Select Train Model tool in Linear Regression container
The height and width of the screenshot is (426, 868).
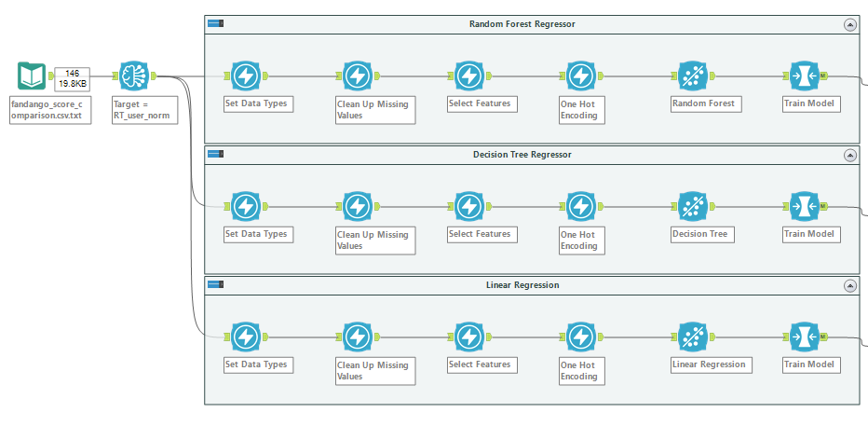[805, 337]
